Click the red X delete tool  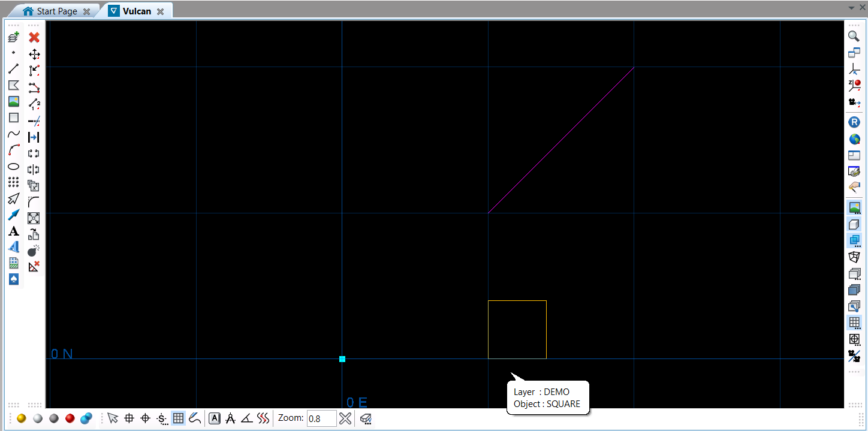coord(34,37)
